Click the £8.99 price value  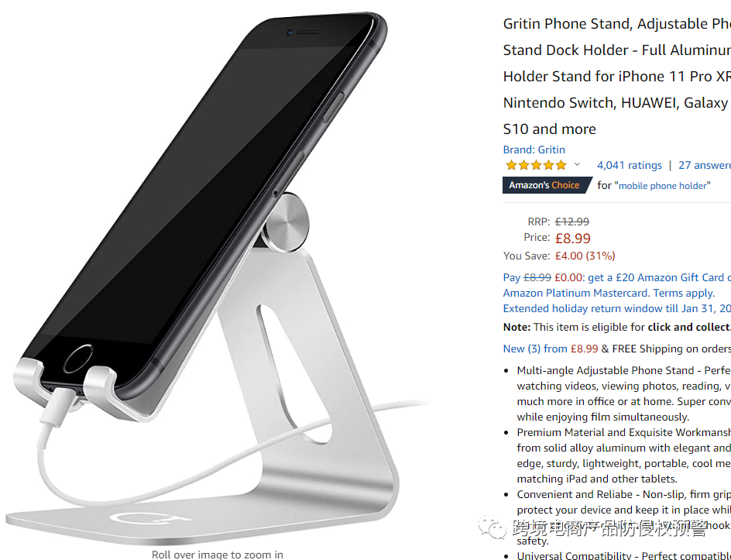[x=572, y=239]
